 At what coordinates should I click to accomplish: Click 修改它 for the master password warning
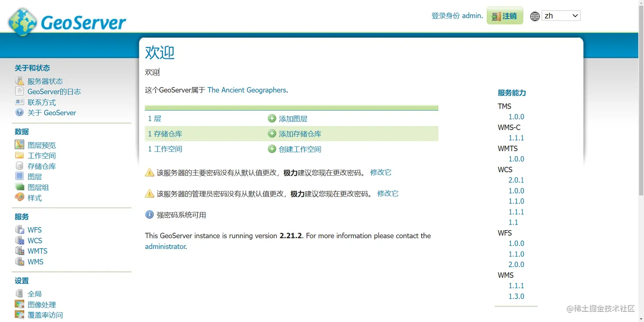[381, 172]
